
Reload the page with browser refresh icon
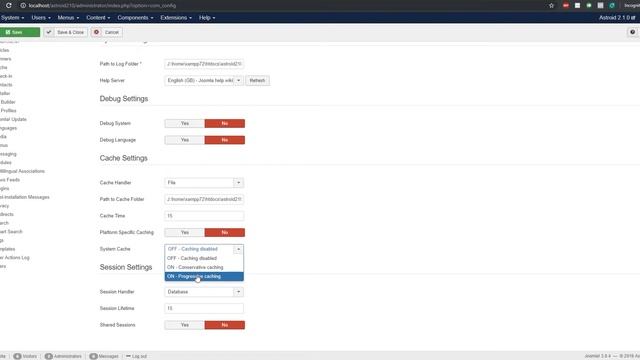tap(9, 6)
